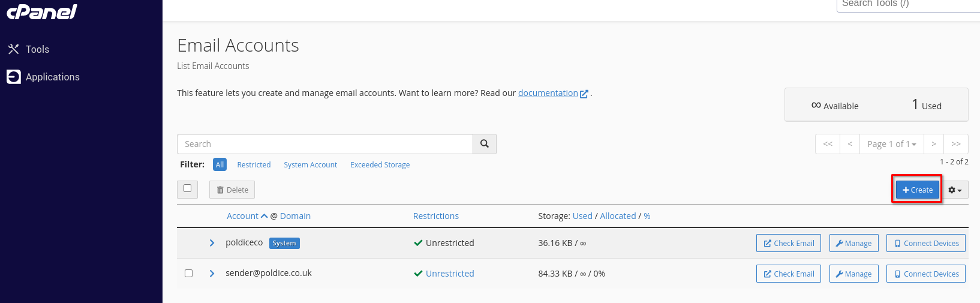The image size is (980, 303).
Task: Filter accounts by Restricted
Action: point(254,165)
